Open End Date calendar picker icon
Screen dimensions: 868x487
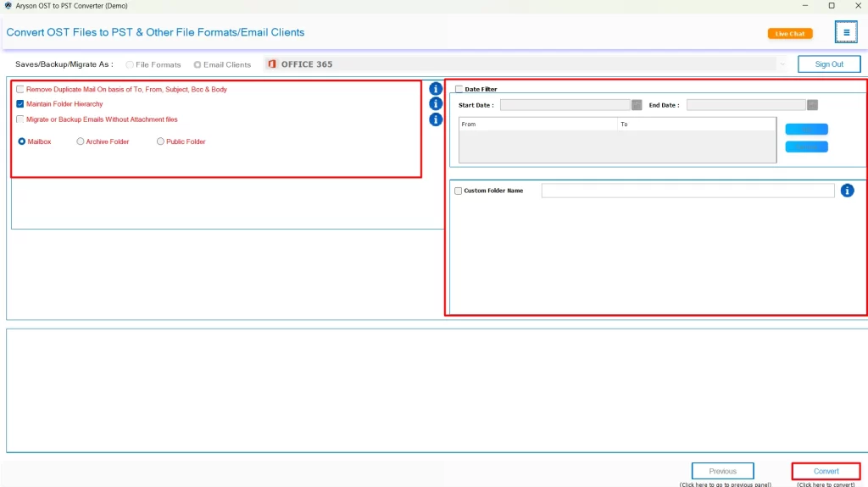click(x=812, y=104)
